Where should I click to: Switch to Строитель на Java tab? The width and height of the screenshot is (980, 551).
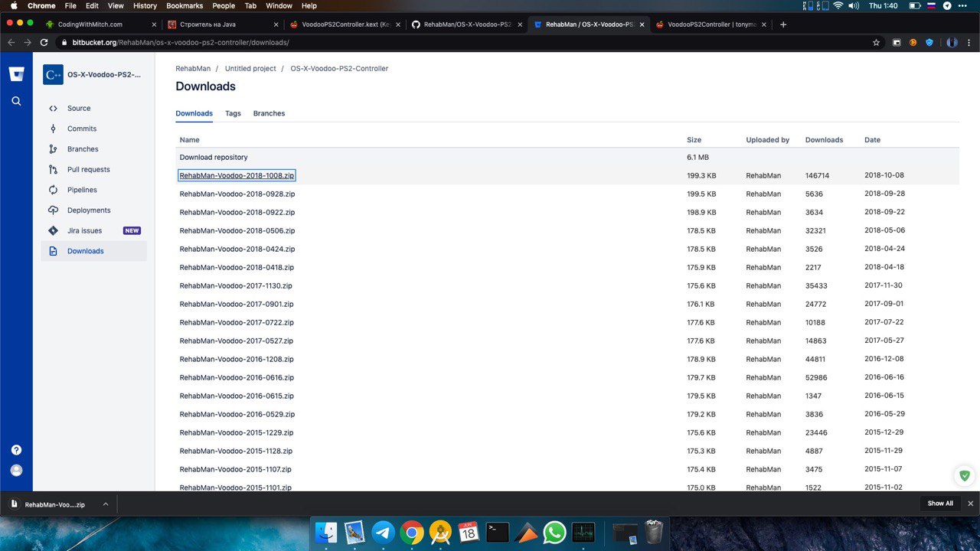point(223,24)
